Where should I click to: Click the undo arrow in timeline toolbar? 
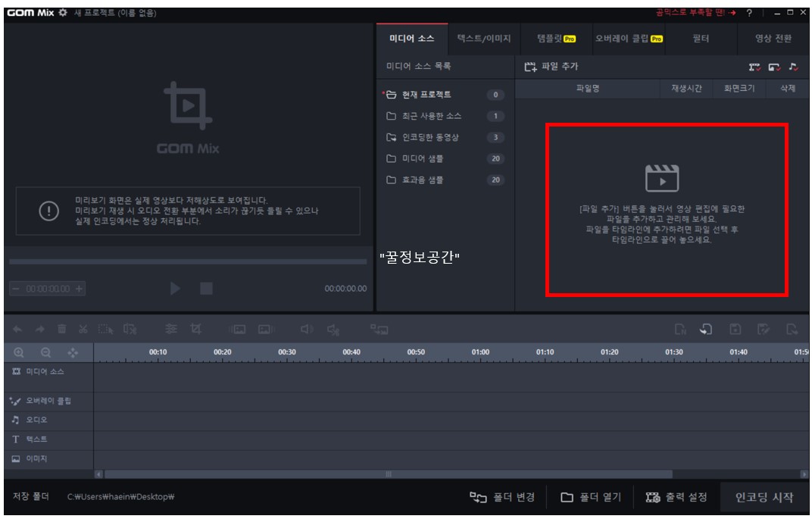tap(17, 330)
